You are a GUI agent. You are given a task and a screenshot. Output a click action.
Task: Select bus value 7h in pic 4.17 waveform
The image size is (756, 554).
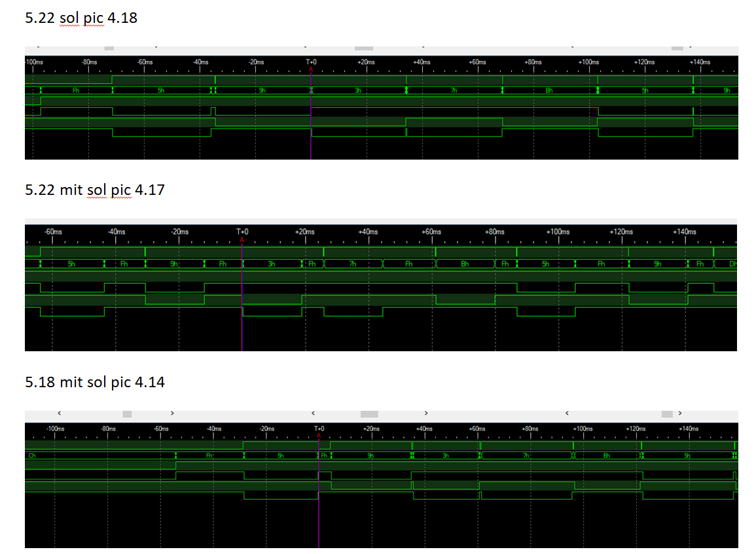point(352,264)
